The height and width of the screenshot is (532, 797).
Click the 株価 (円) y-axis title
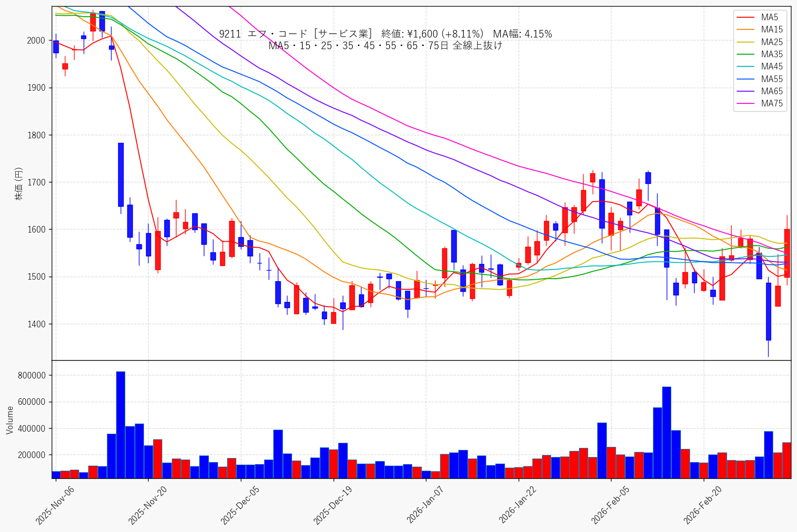click(x=19, y=183)
